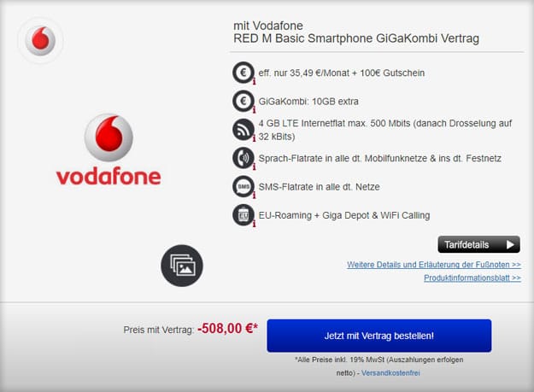Image resolution: width=534 pixels, height=392 pixels.
Task: Click the phone call icon for Sprach-Flatrate
Action: pos(244,158)
